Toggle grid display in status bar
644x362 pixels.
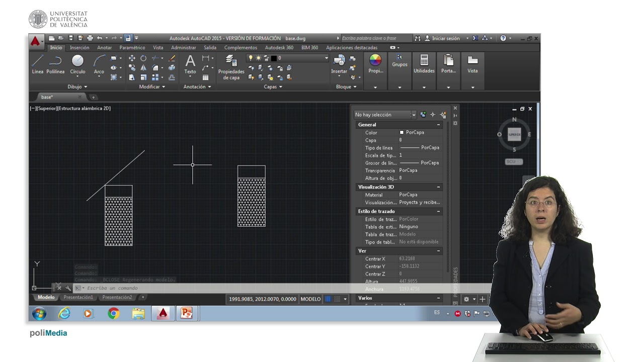coord(328,299)
